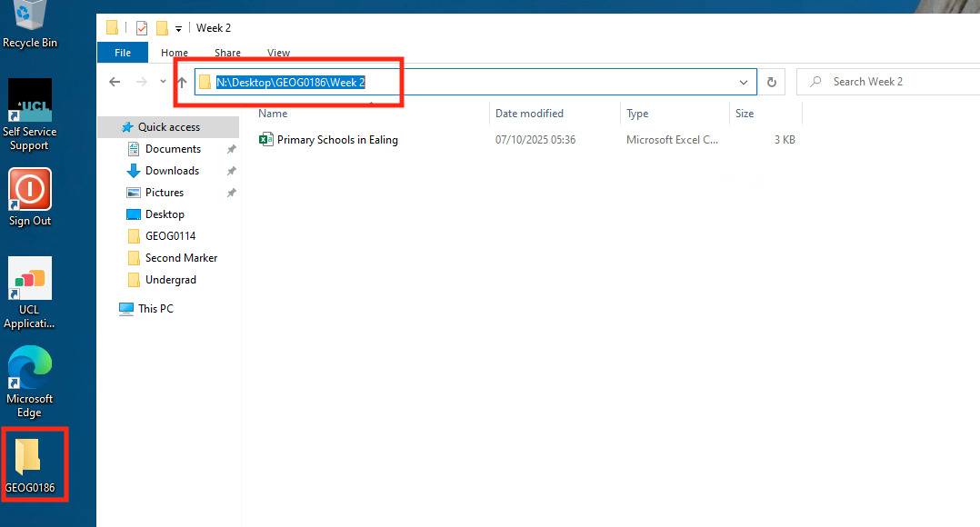This screenshot has width=980, height=527.
Task: Open the File menu
Action: (123, 53)
